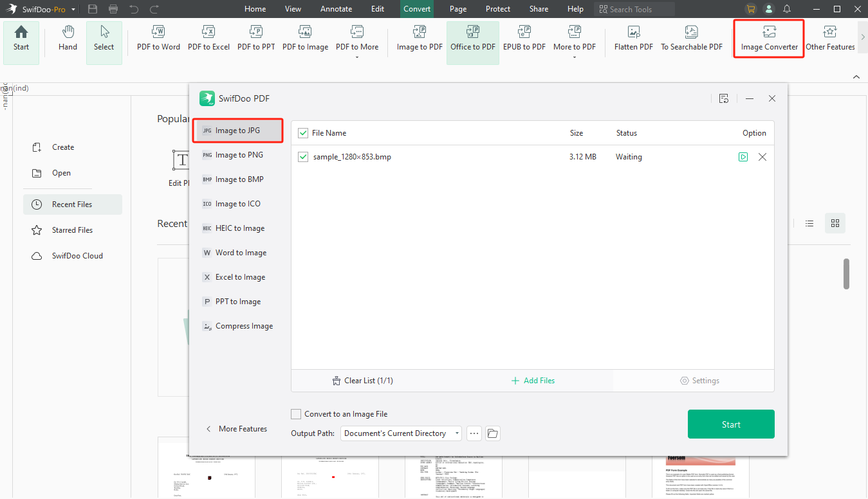This screenshot has width=868, height=499.
Task: Activate the Select tool
Action: coord(104,42)
